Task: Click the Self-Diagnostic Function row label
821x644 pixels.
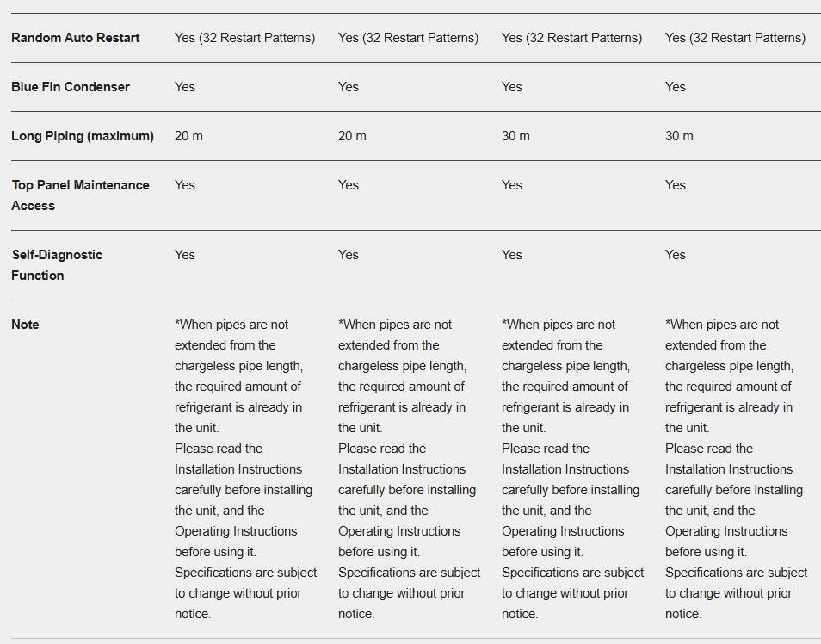Action: (57, 265)
